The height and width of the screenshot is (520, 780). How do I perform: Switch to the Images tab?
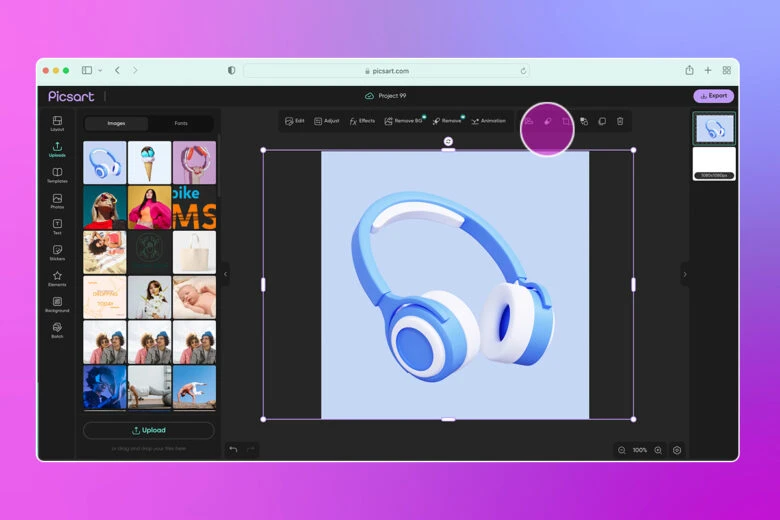(116, 123)
